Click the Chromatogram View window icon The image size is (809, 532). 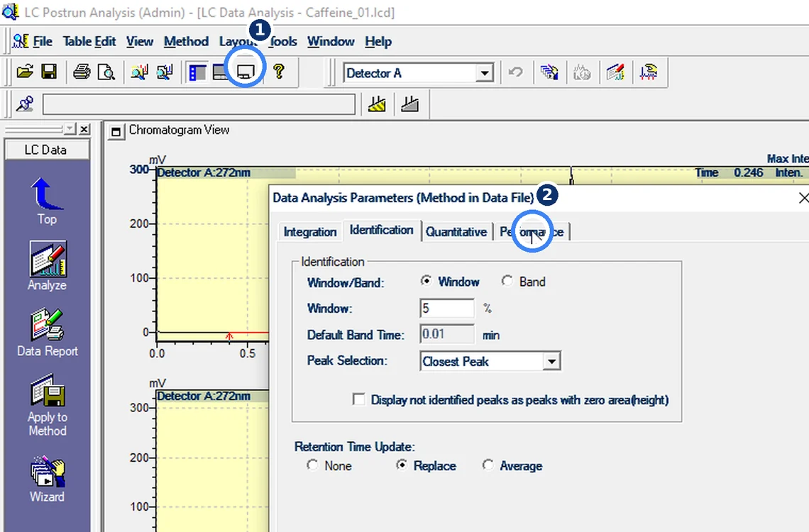tap(116, 132)
